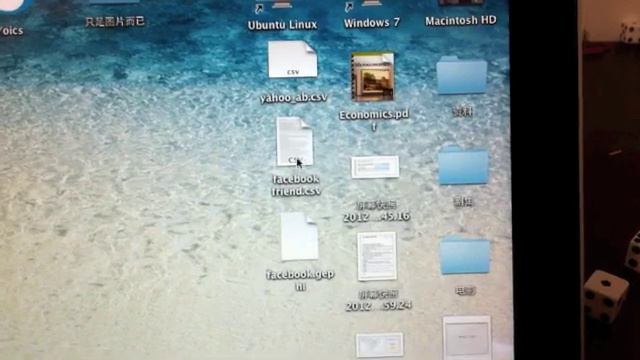Select the facebook friend.csv file icon
This screenshot has height=360, width=640.
point(295,142)
